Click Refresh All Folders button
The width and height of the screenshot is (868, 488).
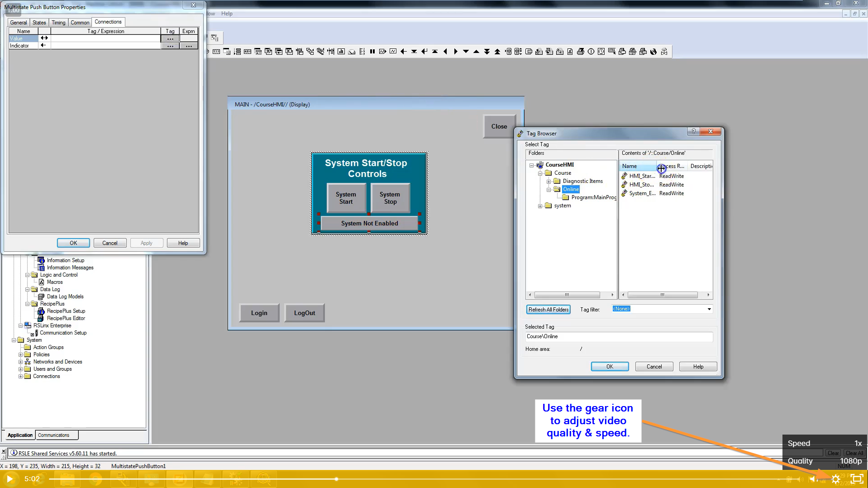tap(548, 310)
